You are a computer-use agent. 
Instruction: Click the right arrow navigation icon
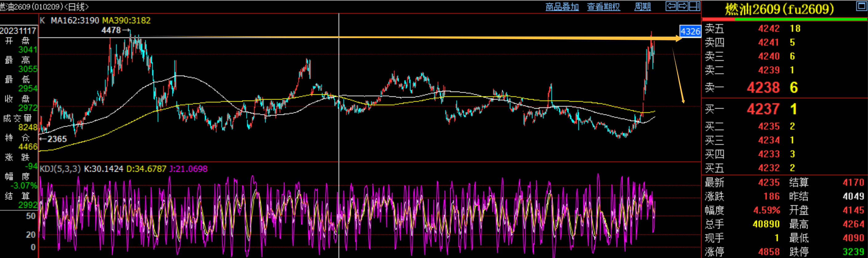tap(683, 6)
